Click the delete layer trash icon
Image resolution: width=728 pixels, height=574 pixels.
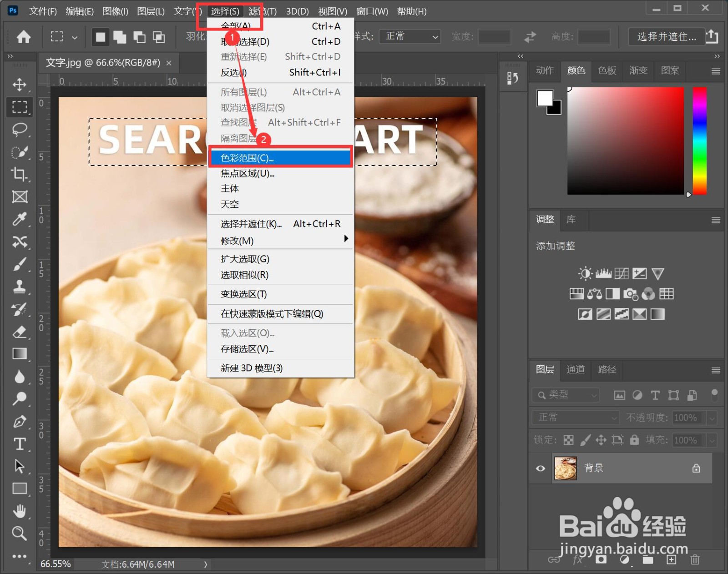[x=695, y=560]
